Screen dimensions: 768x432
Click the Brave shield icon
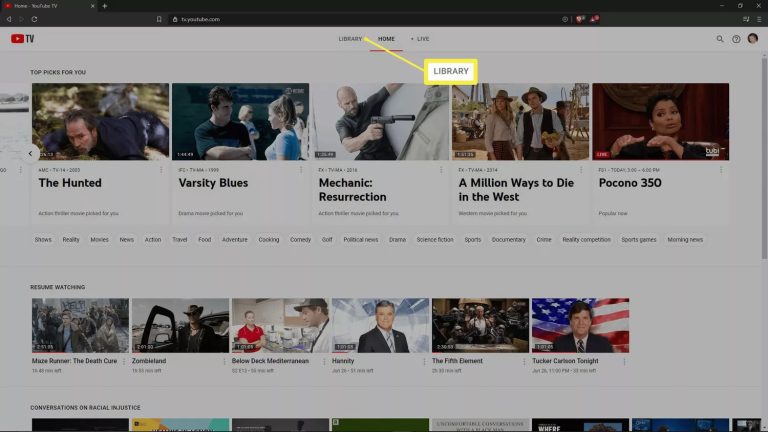(579, 19)
